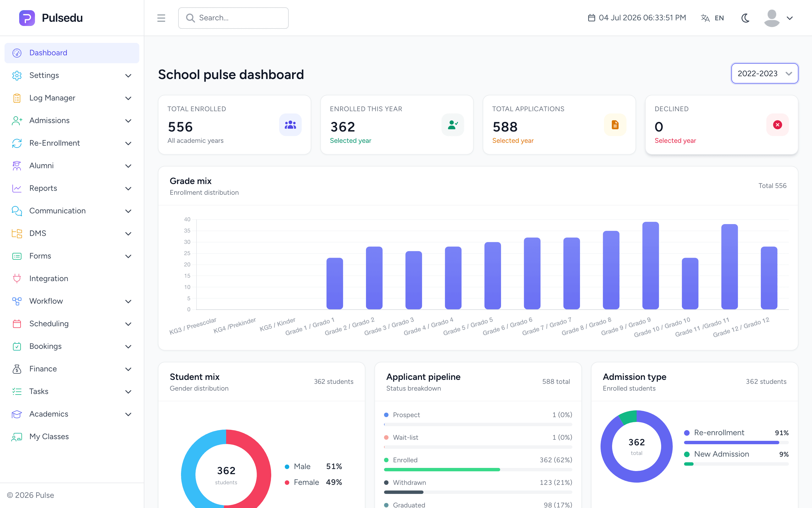Open the user avatar menu

coord(772,18)
